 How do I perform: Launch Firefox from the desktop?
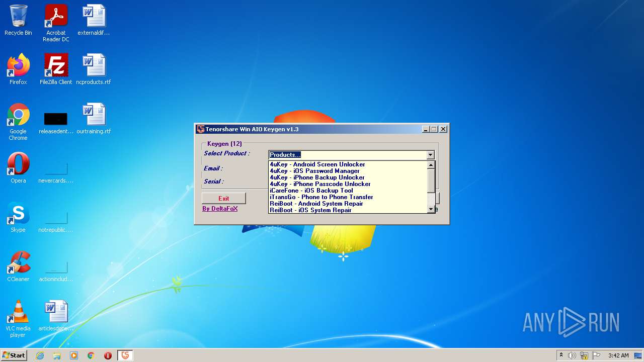click(x=18, y=69)
